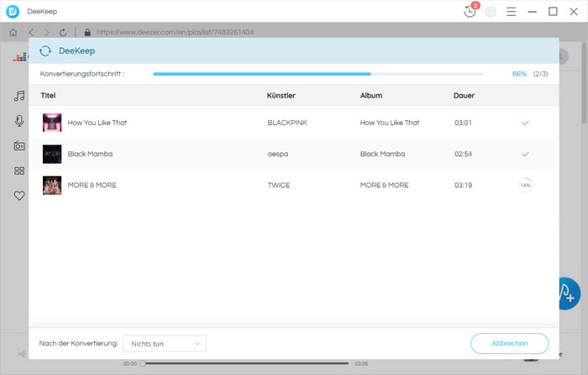Click blue add-music floating button
588x375 pixels.
570,293
